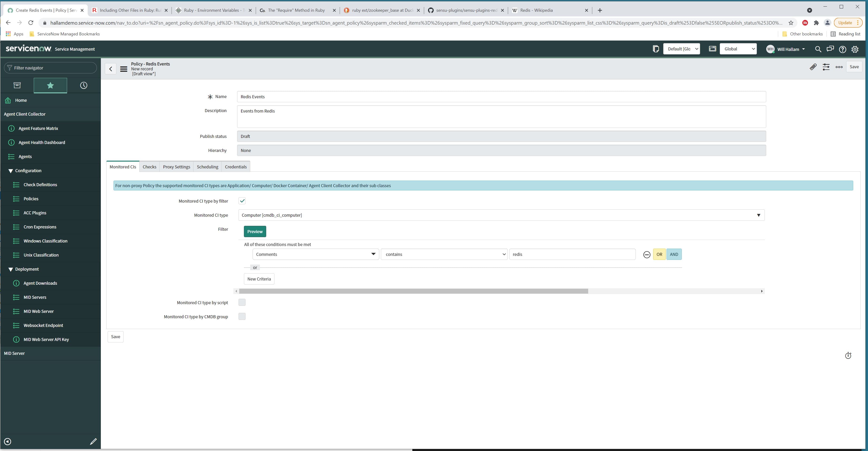This screenshot has width=868, height=451.
Task: Change the contains operator dropdown
Action: tap(444, 254)
